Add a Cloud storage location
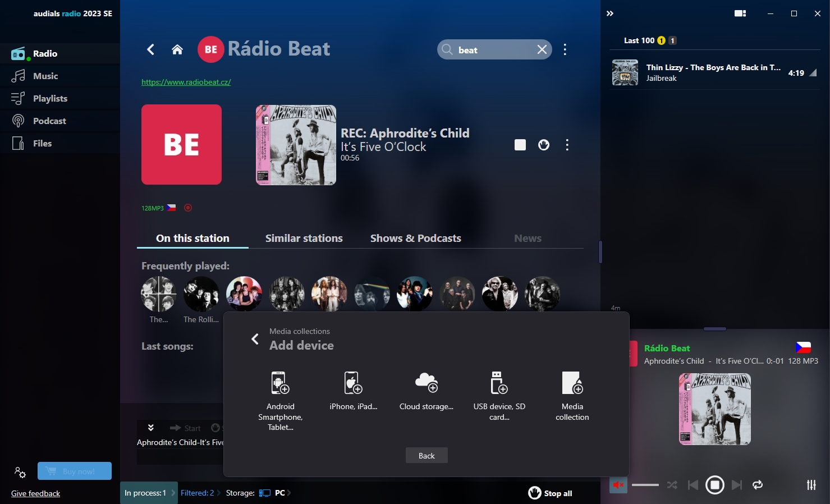 [x=426, y=391]
